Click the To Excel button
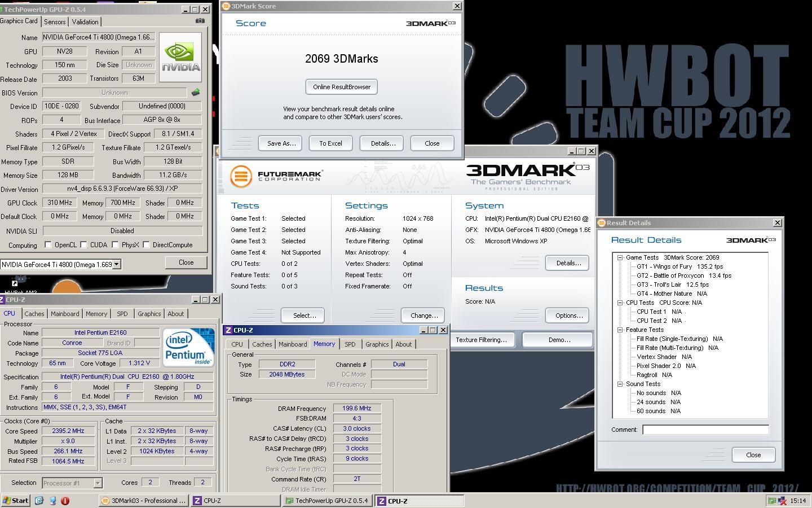This screenshot has width=812, height=508. pyautogui.click(x=330, y=143)
